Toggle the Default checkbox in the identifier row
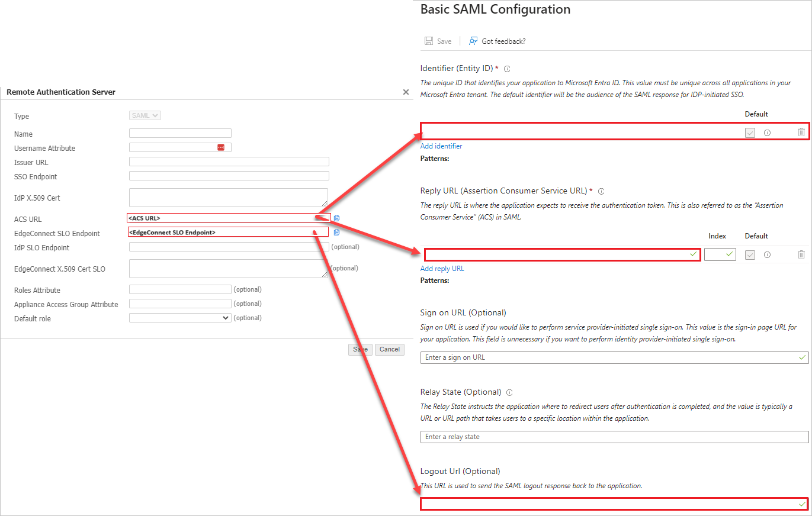The image size is (812, 516). (750, 132)
